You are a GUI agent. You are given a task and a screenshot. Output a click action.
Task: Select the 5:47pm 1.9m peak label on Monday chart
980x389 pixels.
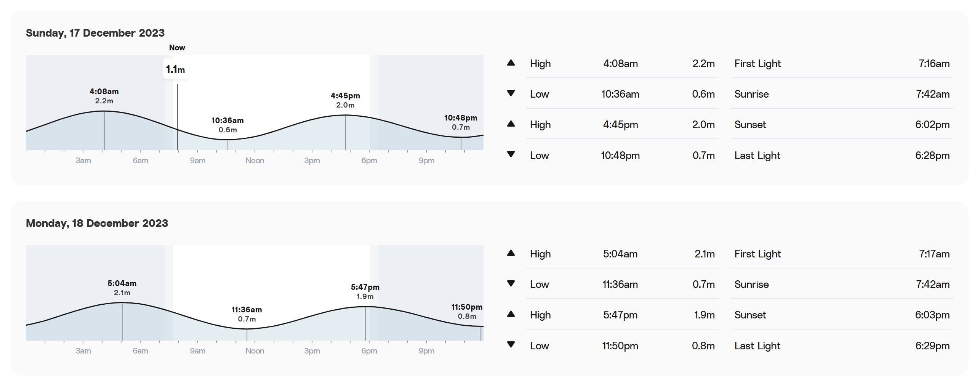[x=365, y=292]
